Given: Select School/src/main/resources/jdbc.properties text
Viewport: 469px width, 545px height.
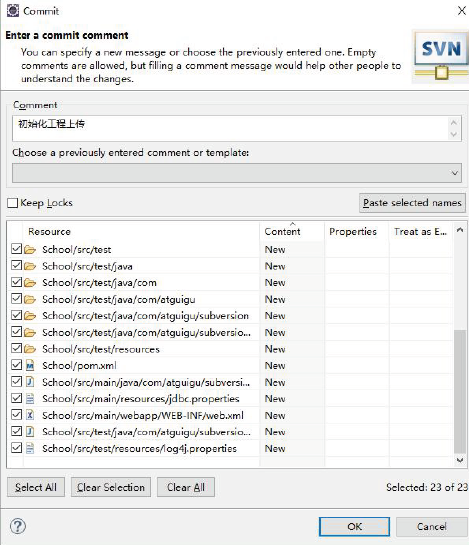Looking at the screenshot, I should (x=141, y=399).
